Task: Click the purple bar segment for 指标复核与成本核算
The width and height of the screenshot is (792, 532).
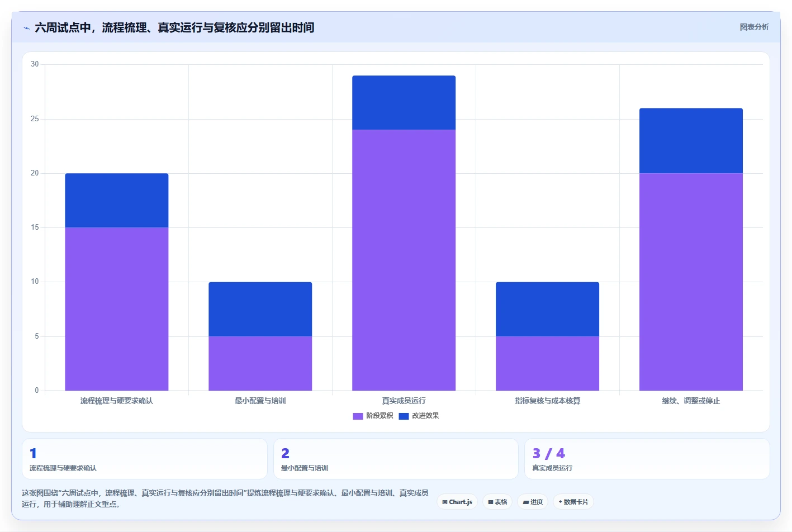Action: click(548, 363)
